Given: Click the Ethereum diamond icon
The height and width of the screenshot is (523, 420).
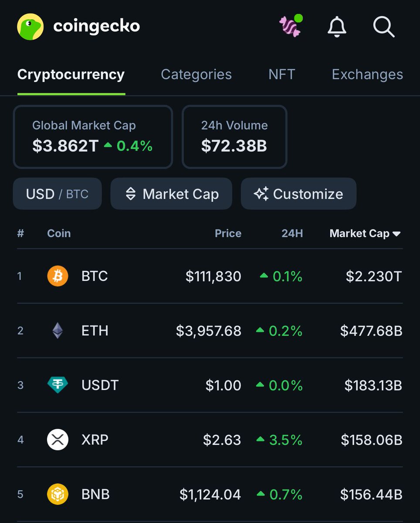Looking at the screenshot, I should point(58,331).
